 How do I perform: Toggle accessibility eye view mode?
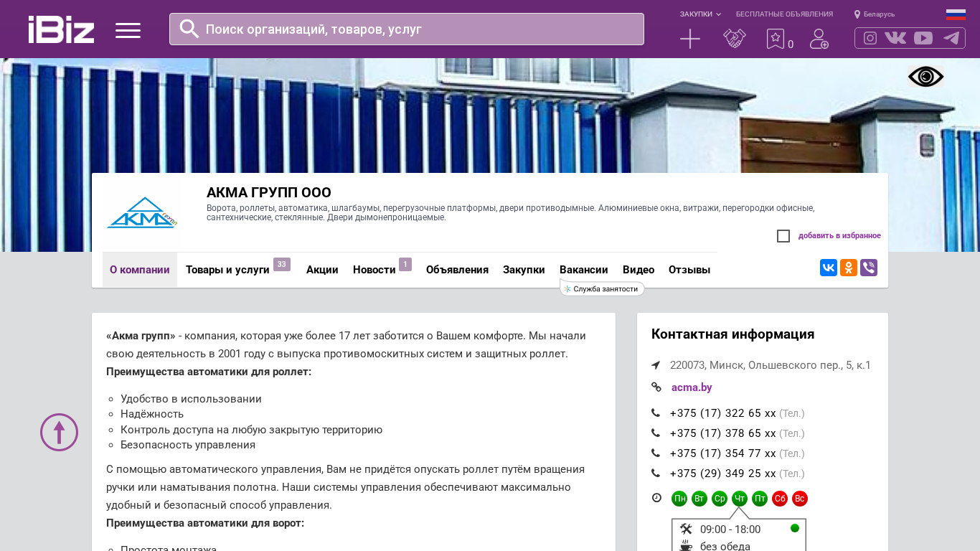[x=925, y=77]
